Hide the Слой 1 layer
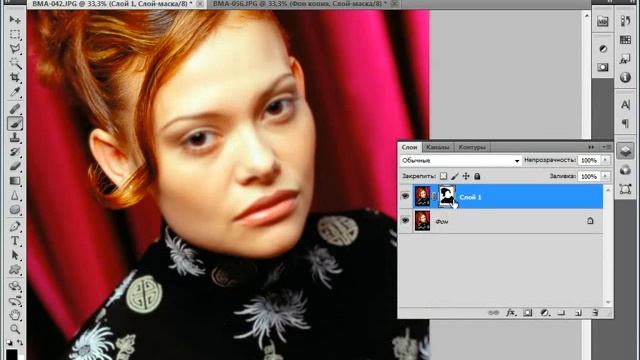640x360 pixels. (x=405, y=196)
